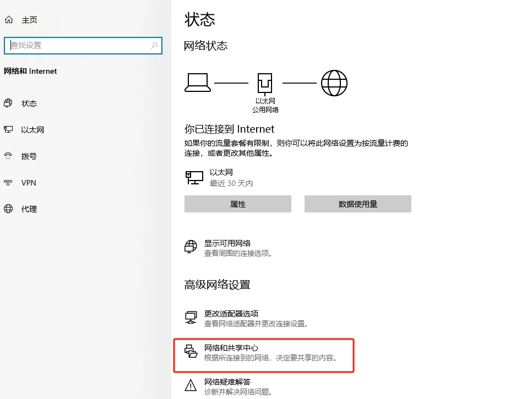Click the globe icon beside 状态
The image size is (532, 399).
pos(8,103)
